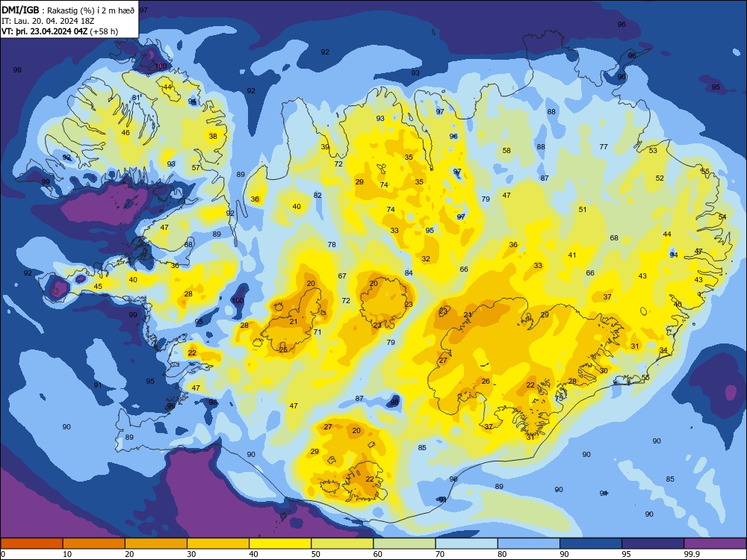Click the legend tick label '80'
747x560 pixels.
pyautogui.click(x=502, y=554)
